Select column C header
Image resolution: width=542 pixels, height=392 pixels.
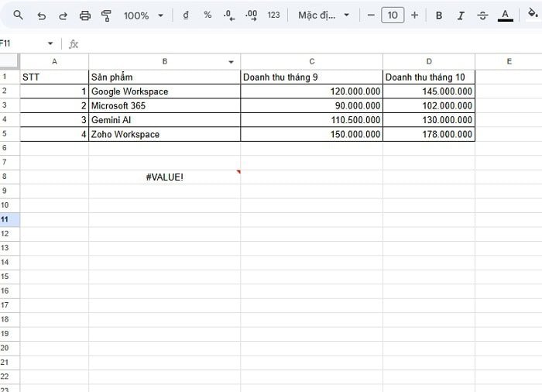[312, 61]
